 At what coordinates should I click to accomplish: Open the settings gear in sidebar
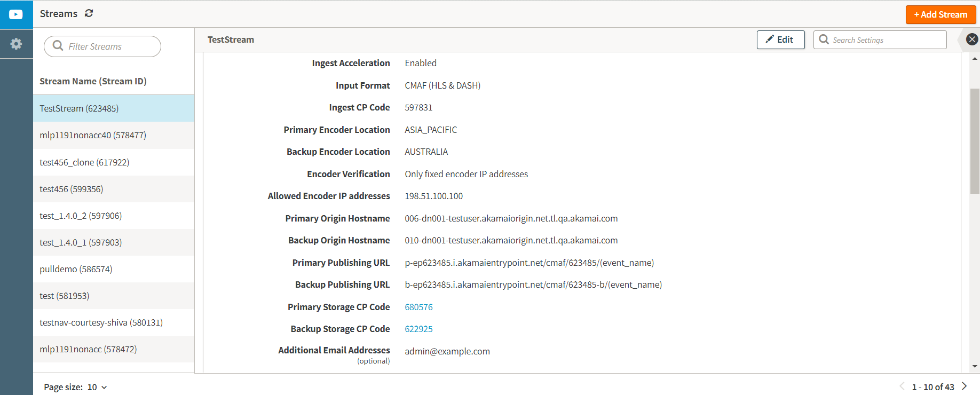[16, 44]
